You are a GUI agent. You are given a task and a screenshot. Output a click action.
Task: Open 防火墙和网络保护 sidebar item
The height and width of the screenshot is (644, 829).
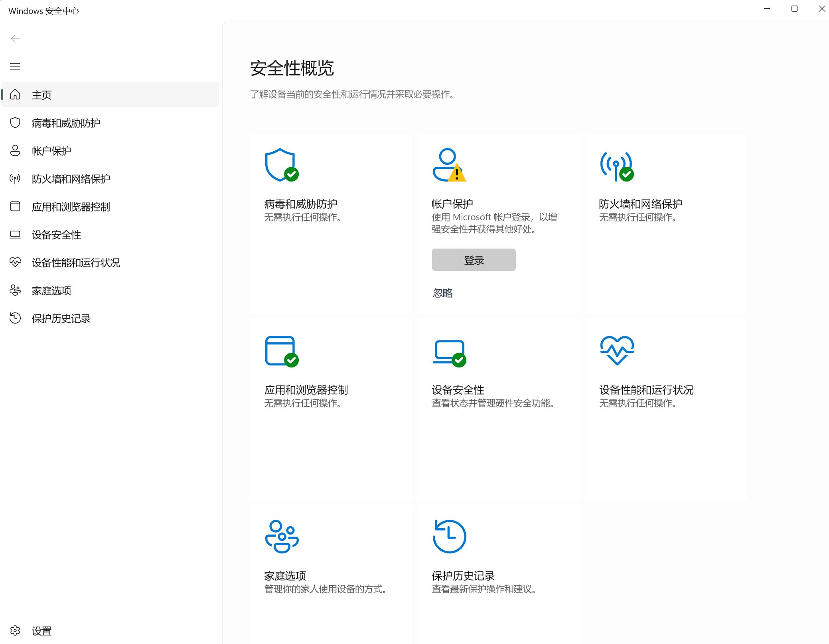tap(71, 179)
